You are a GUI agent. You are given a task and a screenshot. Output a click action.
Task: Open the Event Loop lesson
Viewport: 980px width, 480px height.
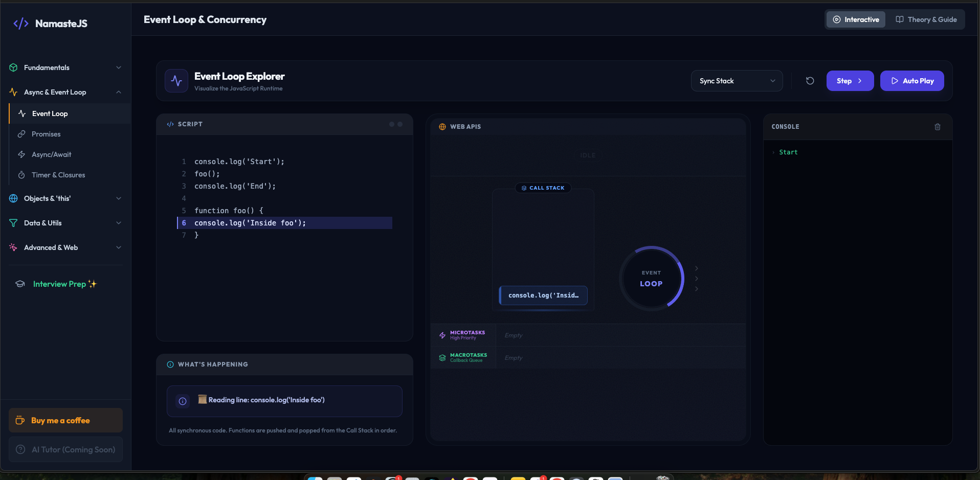point(70,113)
